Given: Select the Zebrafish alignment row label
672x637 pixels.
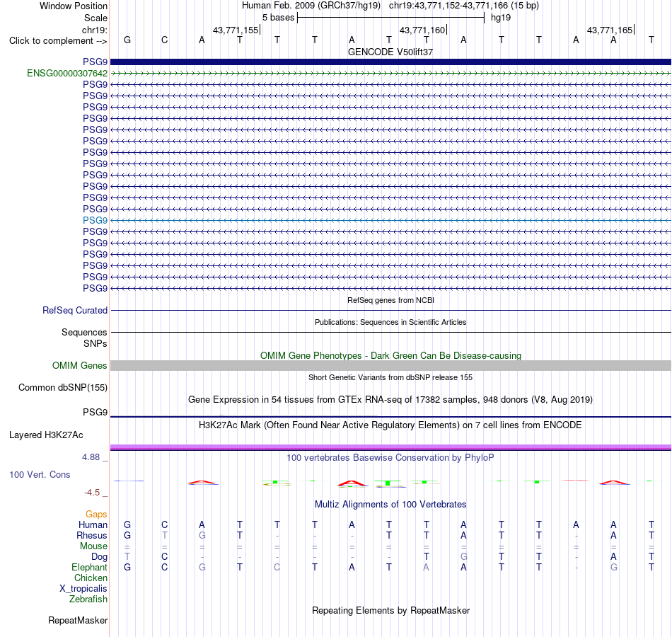Looking at the screenshot, I should click(x=88, y=599).
